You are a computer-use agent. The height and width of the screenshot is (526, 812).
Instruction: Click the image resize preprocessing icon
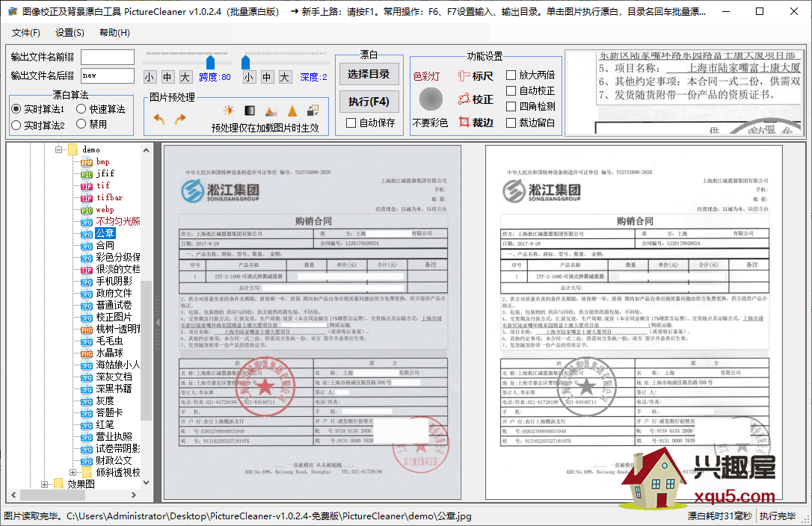(x=313, y=111)
